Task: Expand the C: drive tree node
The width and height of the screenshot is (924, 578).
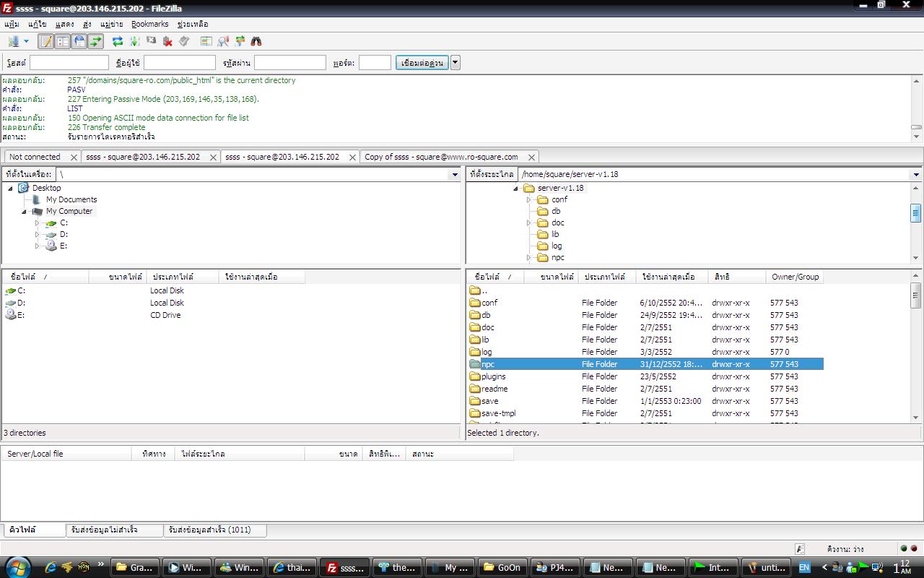Action: (38, 223)
